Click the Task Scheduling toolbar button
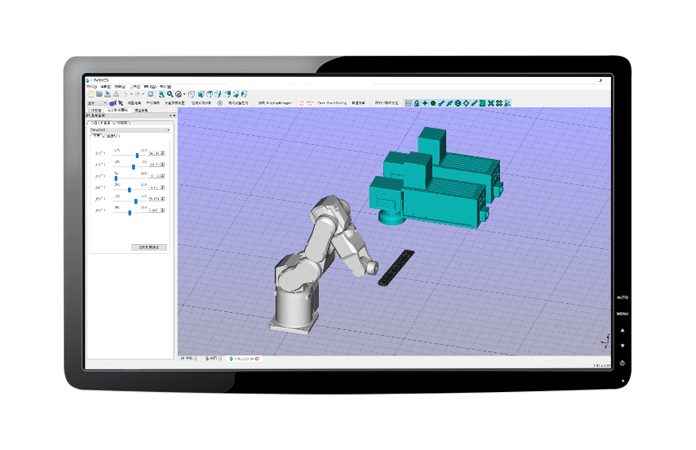The image size is (696, 450). (x=332, y=103)
